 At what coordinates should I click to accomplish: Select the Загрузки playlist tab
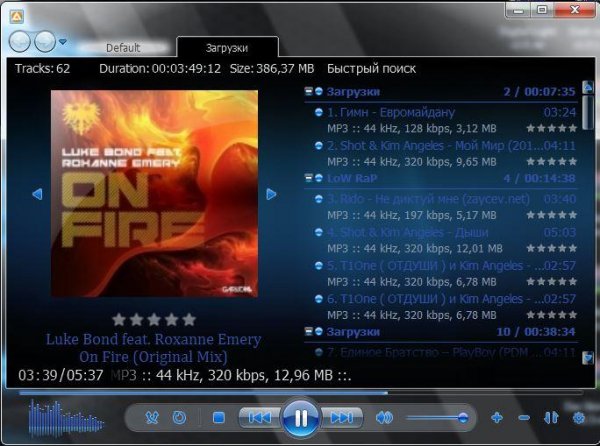(227, 48)
